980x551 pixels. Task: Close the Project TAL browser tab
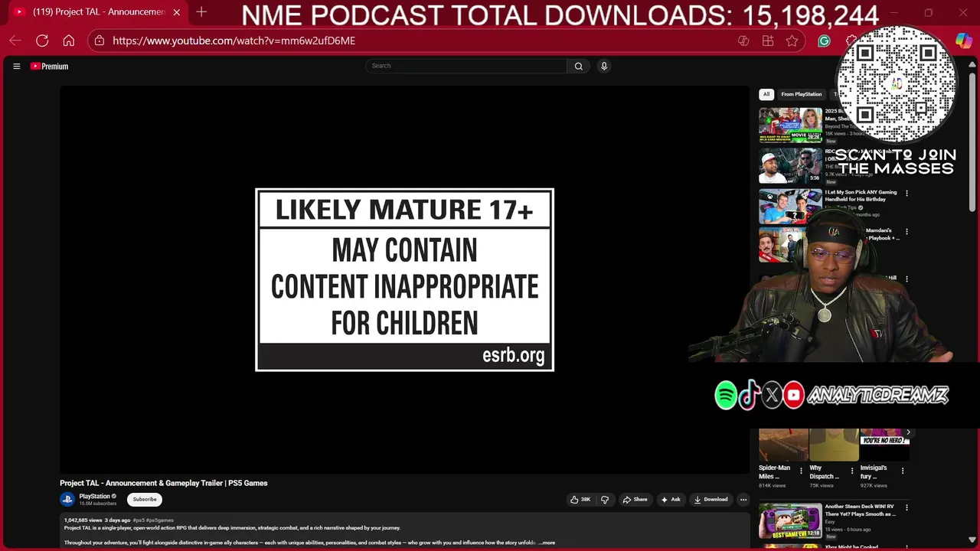click(177, 12)
